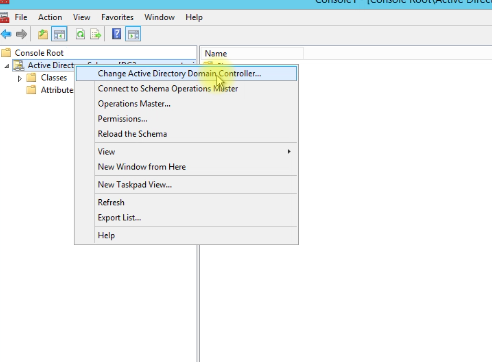Image resolution: width=492 pixels, height=362 pixels.
Task: Click the Classes folder icon
Action: pyautogui.click(x=31, y=78)
